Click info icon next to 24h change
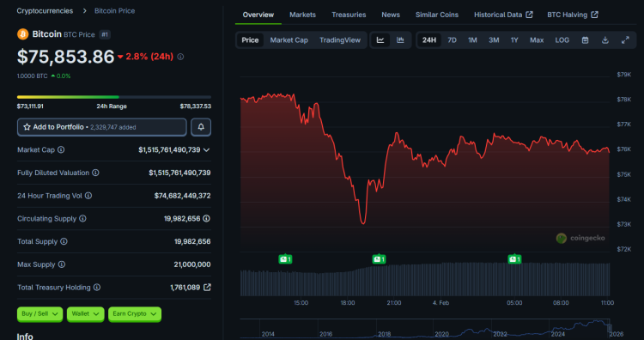 coord(180,57)
